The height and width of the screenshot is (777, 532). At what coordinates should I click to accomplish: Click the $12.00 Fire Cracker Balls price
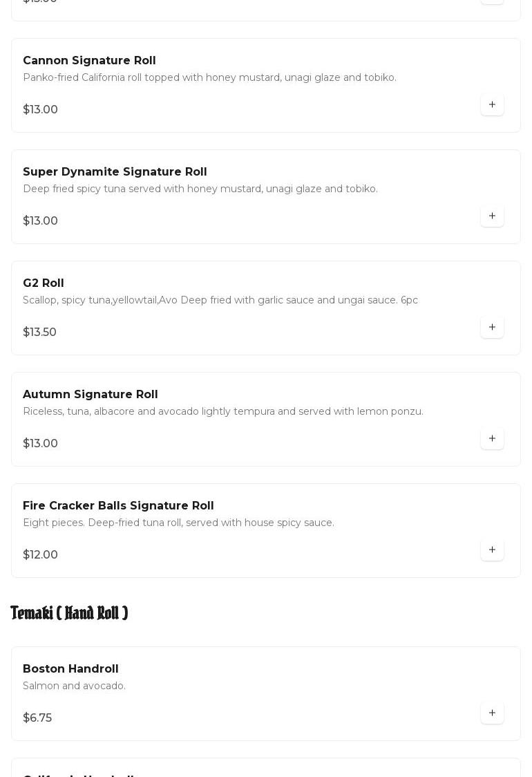(41, 555)
